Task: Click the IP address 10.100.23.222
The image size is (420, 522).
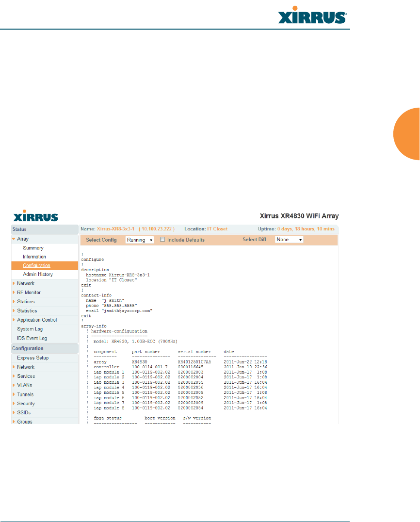Action: coord(157,229)
